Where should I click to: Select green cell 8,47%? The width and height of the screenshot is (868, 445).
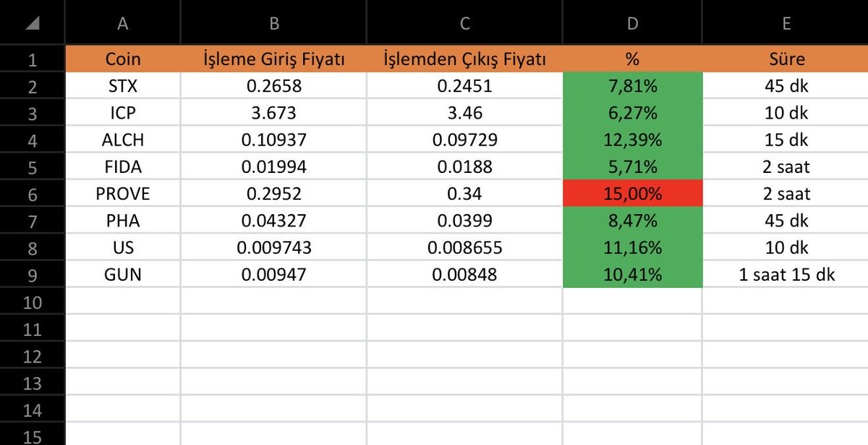pyautogui.click(x=632, y=221)
